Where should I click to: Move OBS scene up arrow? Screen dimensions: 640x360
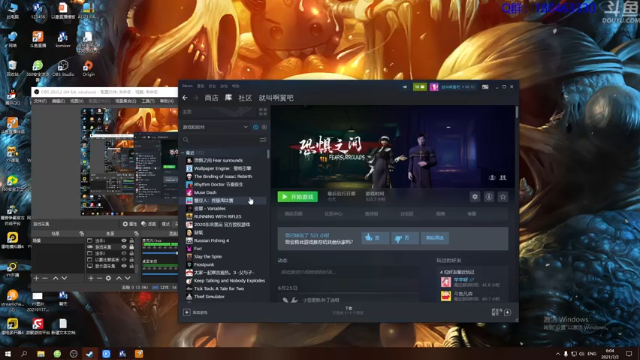tap(56, 278)
